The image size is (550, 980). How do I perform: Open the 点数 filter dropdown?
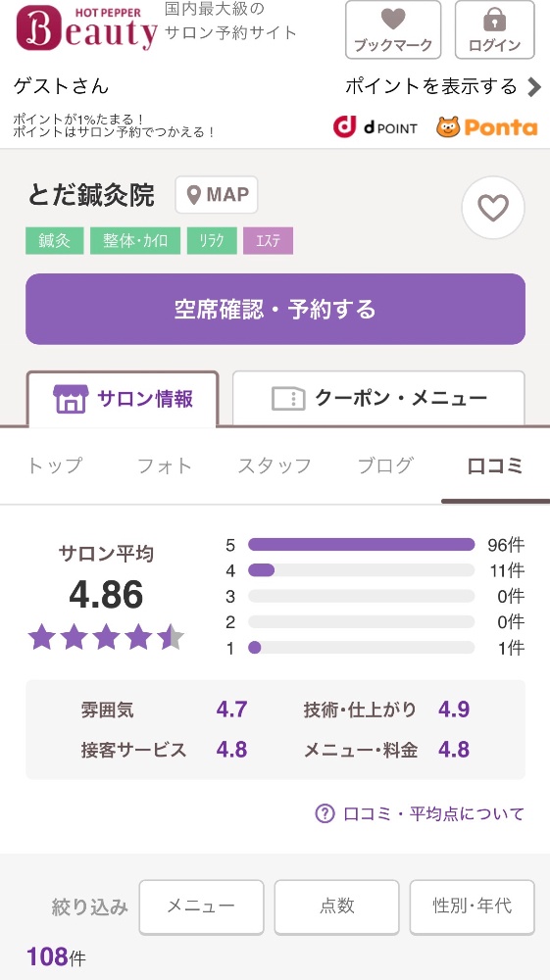pyautogui.click(x=337, y=906)
